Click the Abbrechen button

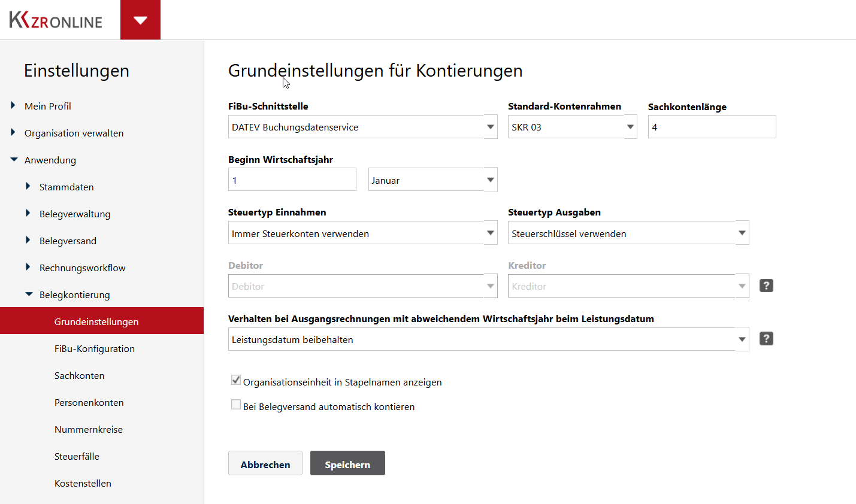(265, 463)
